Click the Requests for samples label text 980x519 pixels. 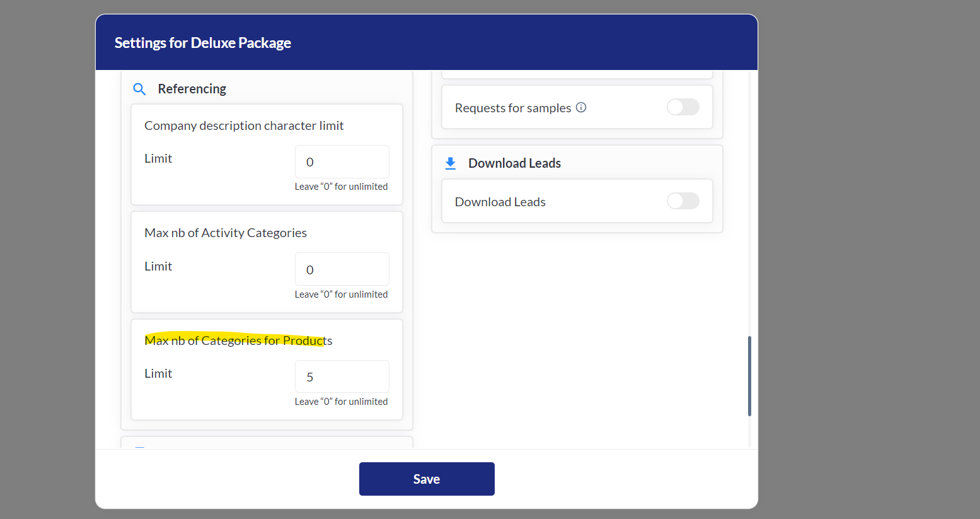[512, 108]
